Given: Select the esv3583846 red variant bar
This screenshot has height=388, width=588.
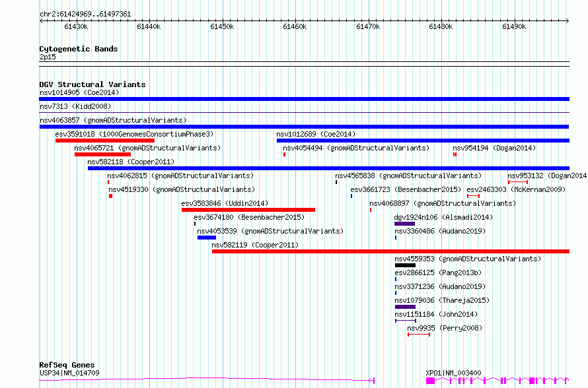Looking at the screenshot, I should click(x=248, y=210).
